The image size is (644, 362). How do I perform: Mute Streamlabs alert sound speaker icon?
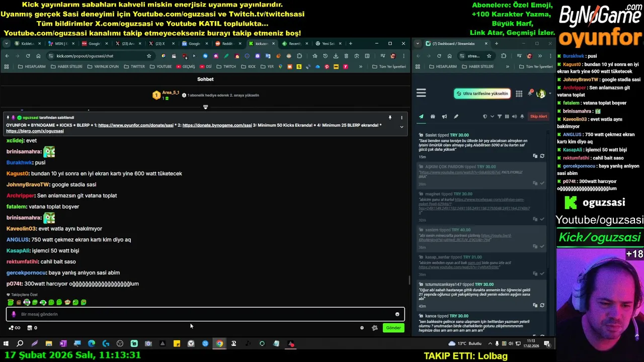pyautogui.click(x=514, y=117)
